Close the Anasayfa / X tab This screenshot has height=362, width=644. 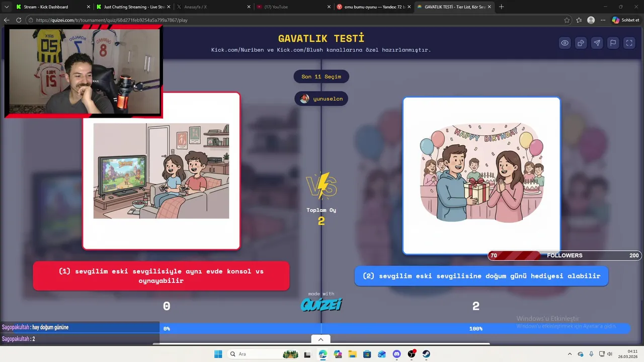coord(249,7)
